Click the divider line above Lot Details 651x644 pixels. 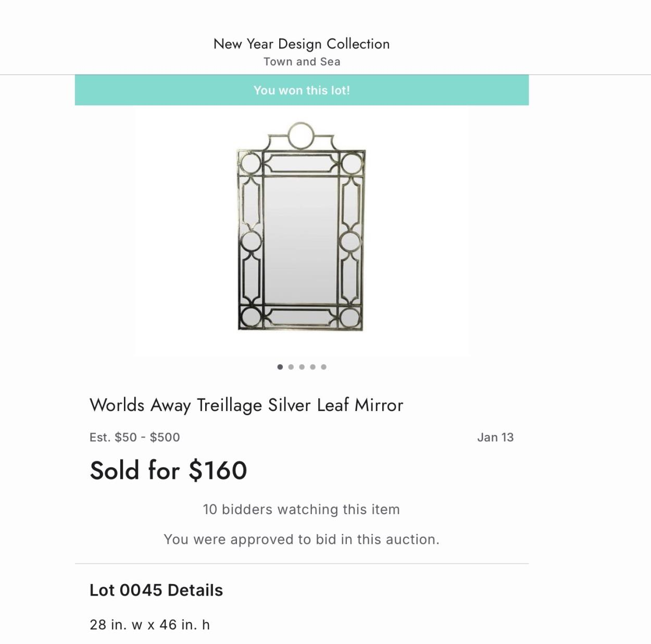tap(302, 563)
